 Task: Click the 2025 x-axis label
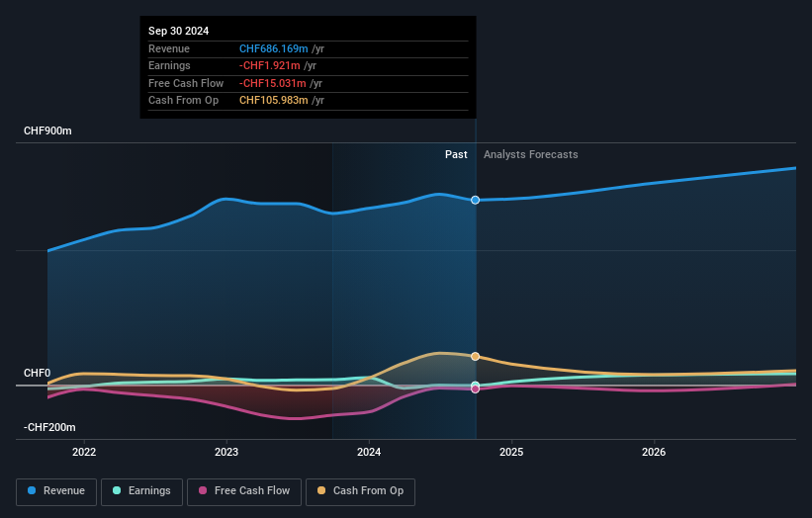[511, 453]
